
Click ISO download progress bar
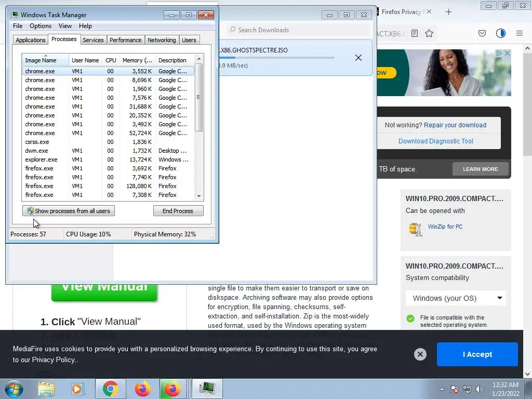[x=276, y=58]
